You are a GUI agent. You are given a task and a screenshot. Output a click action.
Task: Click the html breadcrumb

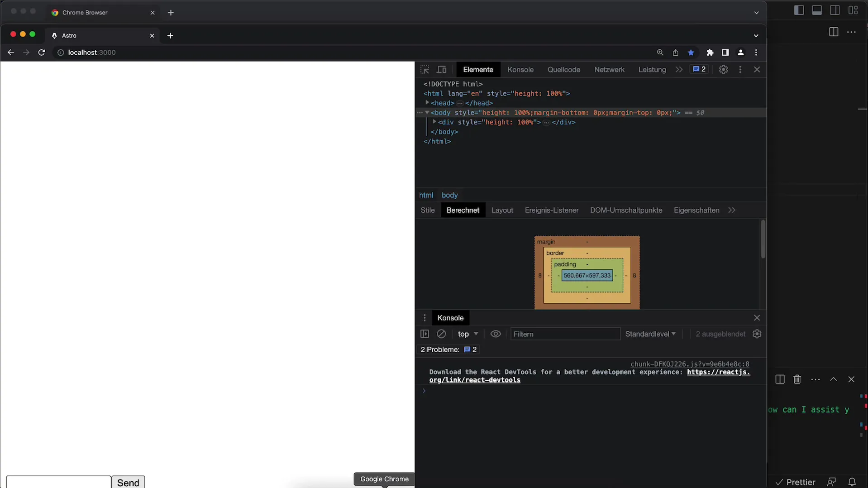coord(426,195)
